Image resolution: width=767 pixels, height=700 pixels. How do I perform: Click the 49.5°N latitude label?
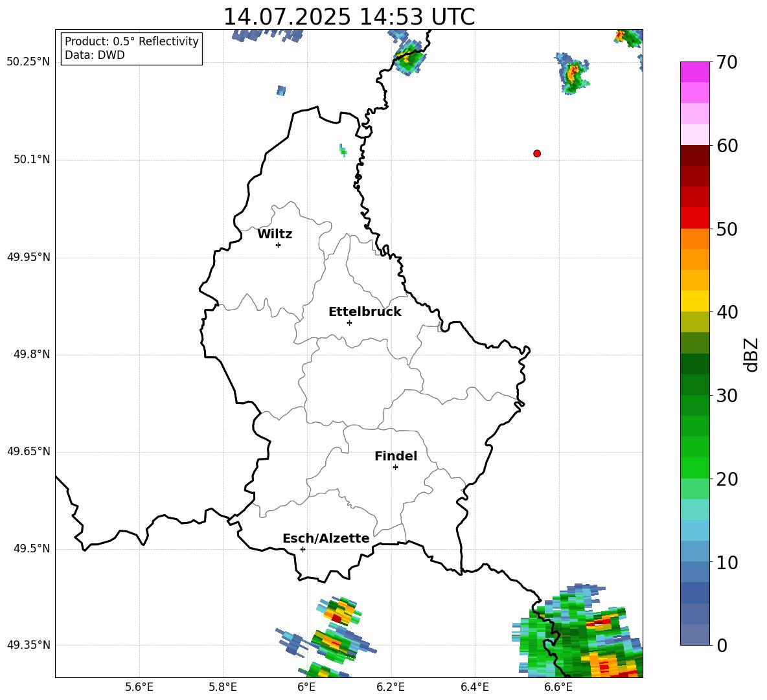coord(32,548)
